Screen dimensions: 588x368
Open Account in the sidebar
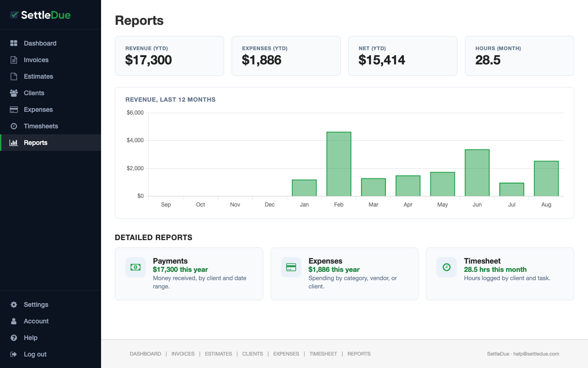click(51, 321)
